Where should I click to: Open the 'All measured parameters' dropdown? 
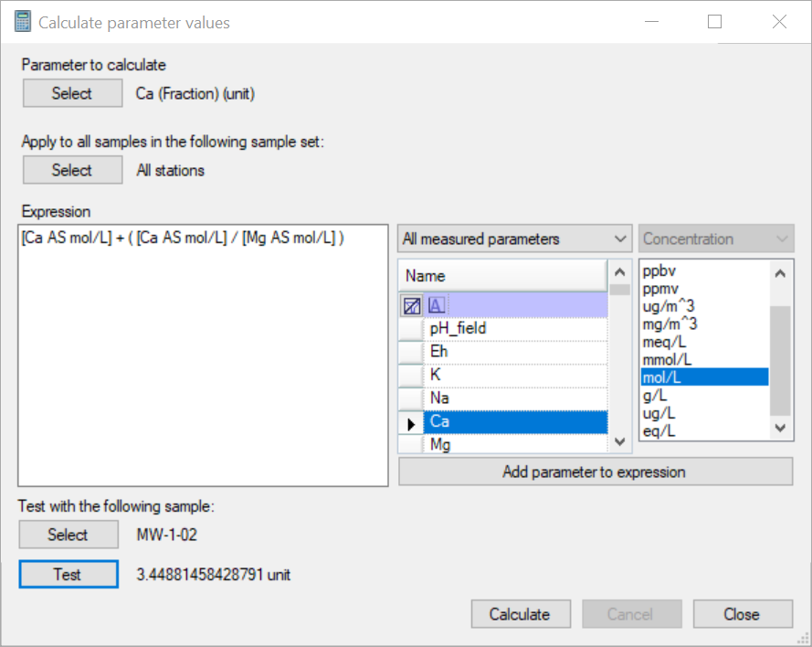tap(515, 239)
